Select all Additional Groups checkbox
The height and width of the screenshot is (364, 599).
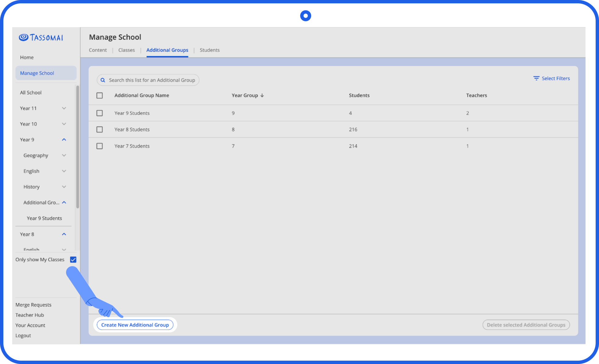(100, 96)
